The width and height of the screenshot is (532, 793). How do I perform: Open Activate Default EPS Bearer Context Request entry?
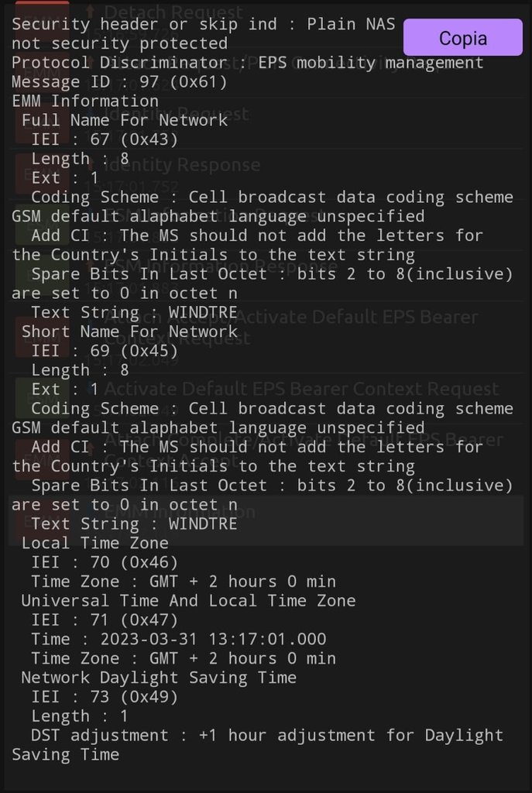301,389
